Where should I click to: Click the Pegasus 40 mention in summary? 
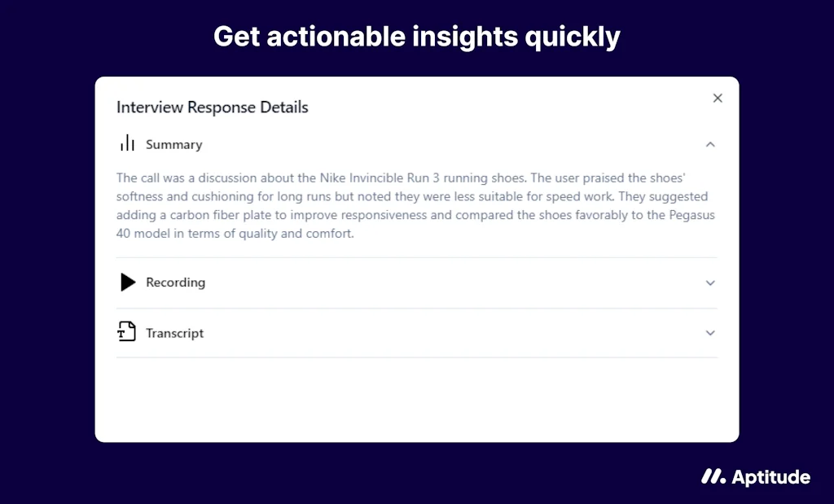pyautogui.click(x=691, y=215)
